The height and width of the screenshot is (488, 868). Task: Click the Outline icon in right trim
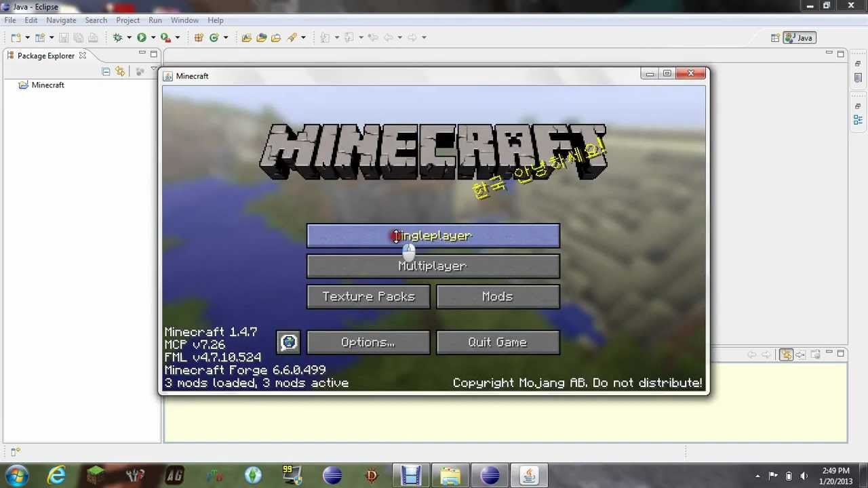point(858,121)
